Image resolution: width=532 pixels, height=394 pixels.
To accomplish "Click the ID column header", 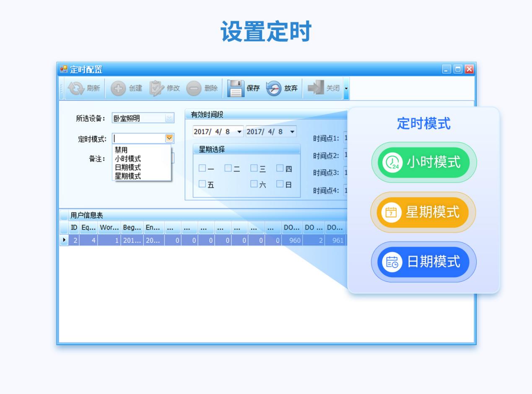I will pos(74,228).
